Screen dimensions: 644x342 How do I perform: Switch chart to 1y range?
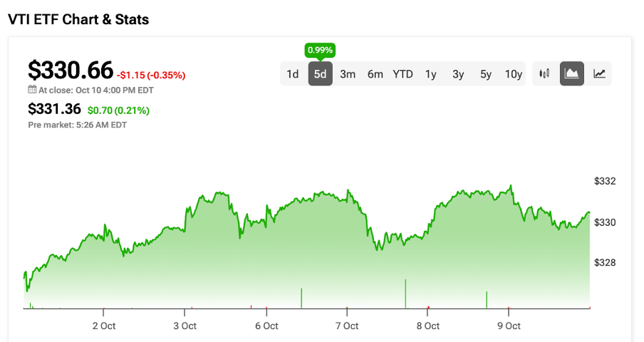430,74
